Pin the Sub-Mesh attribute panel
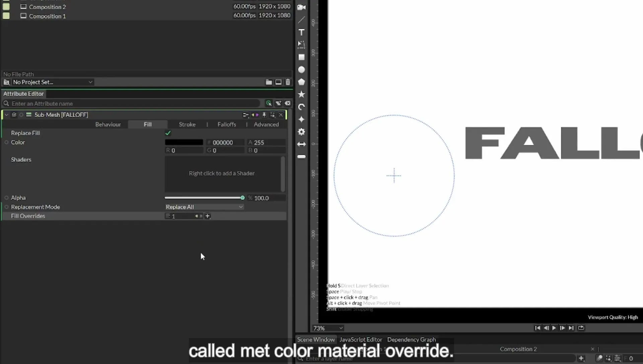643x364 pixels. coord(264,115)
